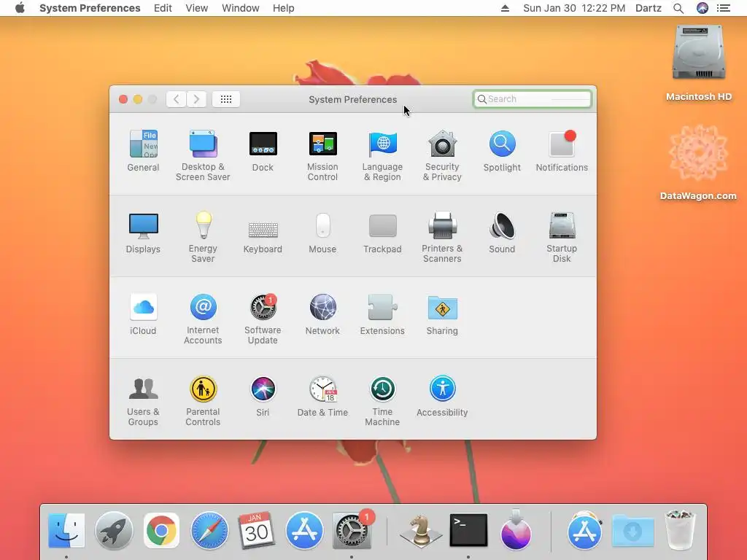This screenshot has height=560, width=747.
Task: Open the macOS installer icon in Dock
Action: pos(516,529)
